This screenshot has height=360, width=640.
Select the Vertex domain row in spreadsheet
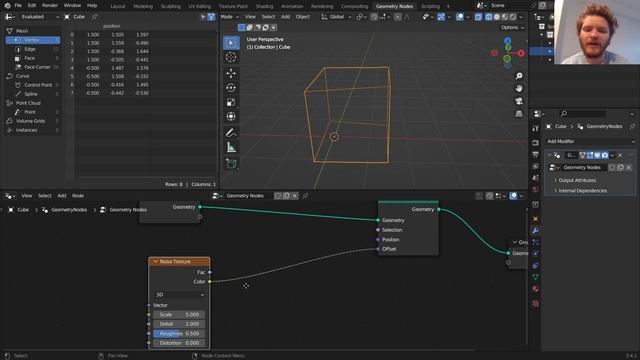pos(33,40)
